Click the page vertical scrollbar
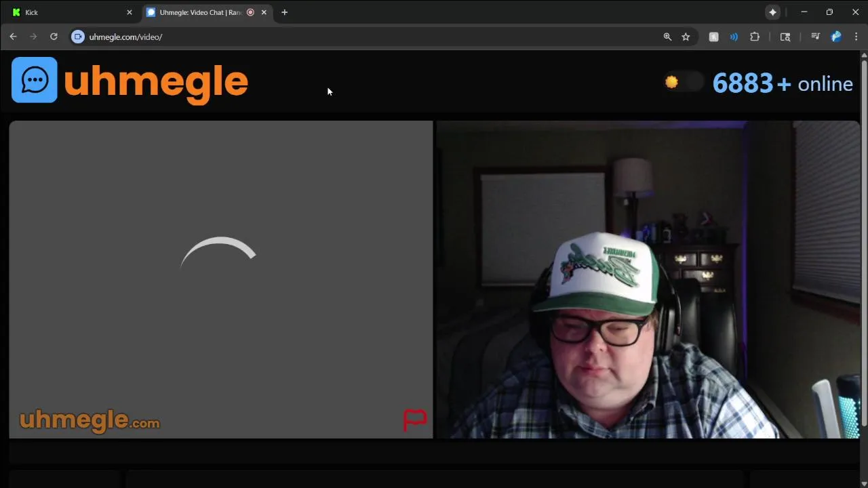The image size is (868, 488). coord(864,244)
